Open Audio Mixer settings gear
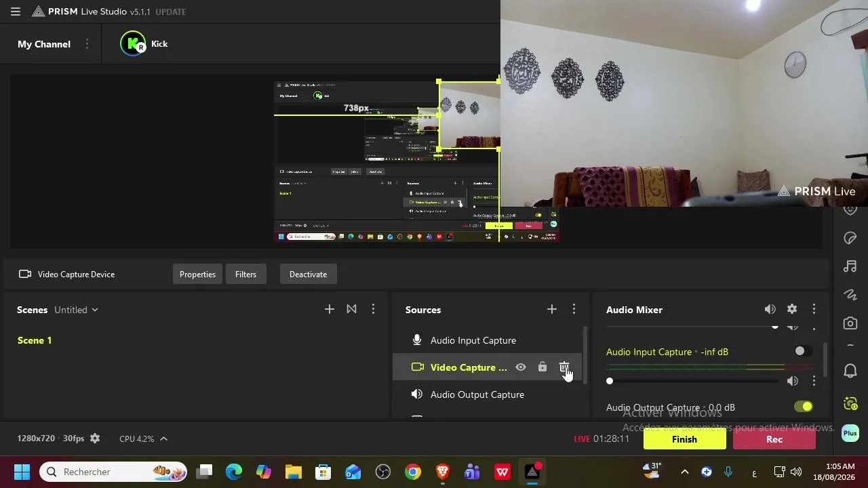This screenshot has width=868, height=488. coord(792,310)
